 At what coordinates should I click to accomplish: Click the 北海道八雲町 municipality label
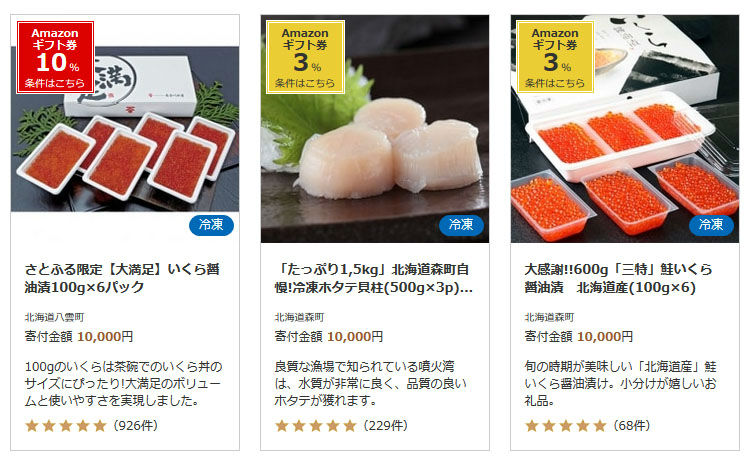pos(54,317)
